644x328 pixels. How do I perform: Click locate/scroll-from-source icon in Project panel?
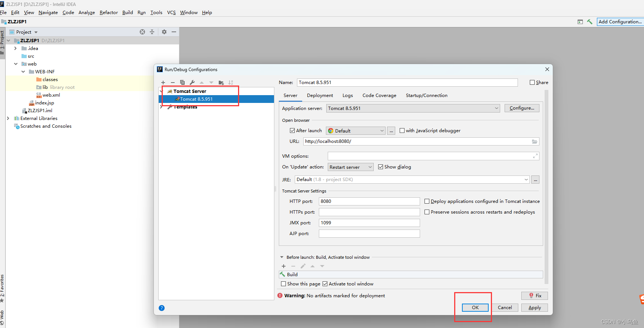point(142,32)
